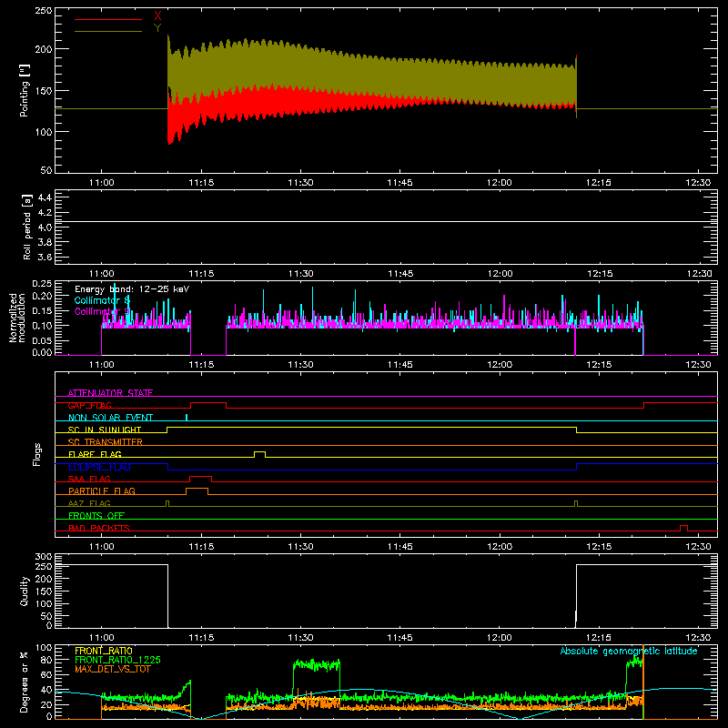Select the NON_SOLAR_EVENT flag label
This screenshot has height=728, width=728.
click(x=110, y=418)
